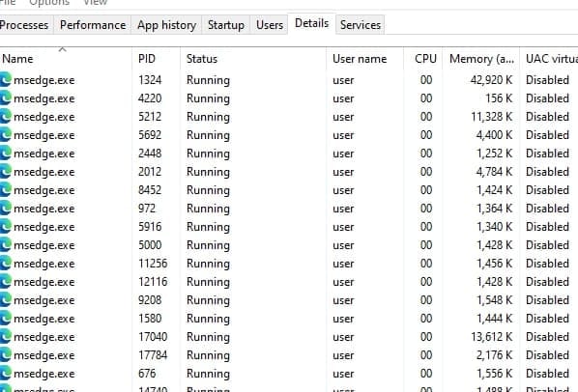Open the Users tab
Image resolution: width=578 pixels, height=392 pixels.
point(270,25)
